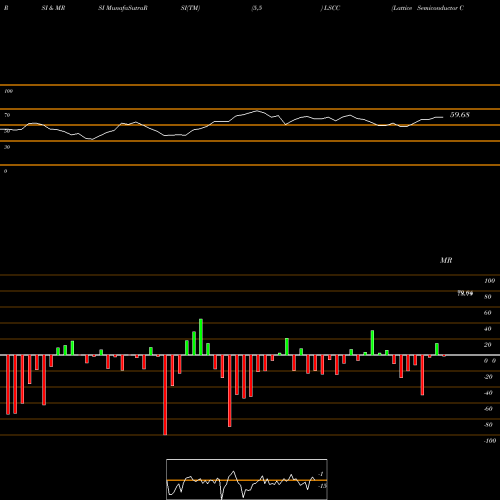
Task: Click the 'Lattice Semiconductor C' company name
Action: coord(428,8)
